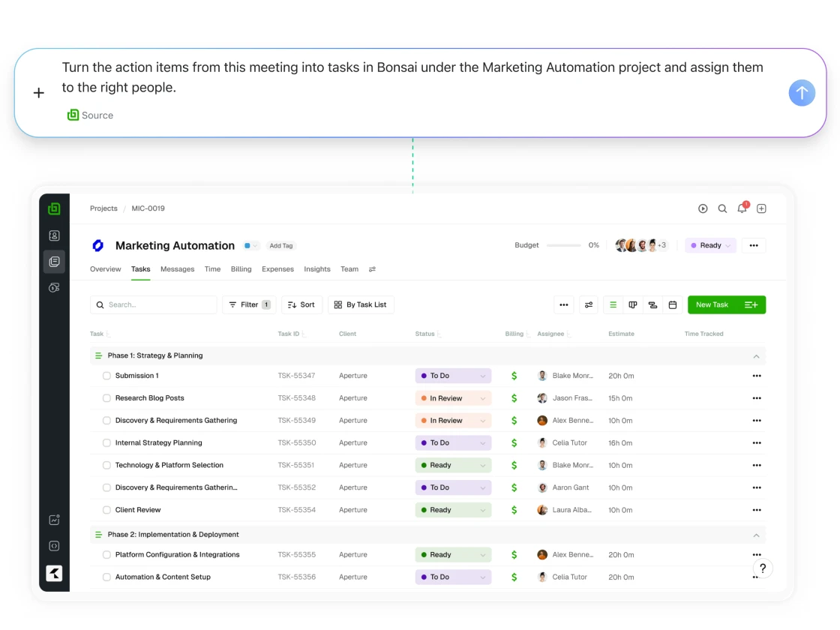Open notifications bell icon
This screenshot has width=840, height=630.
pos(742,208)
